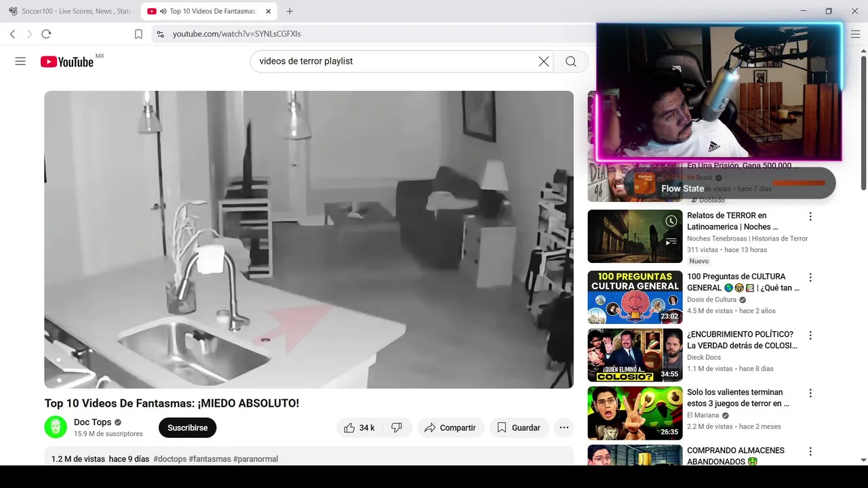Open more actions ellipsis under the video
The height and width of the screenshot is (488, 868).
click(564, 428)
